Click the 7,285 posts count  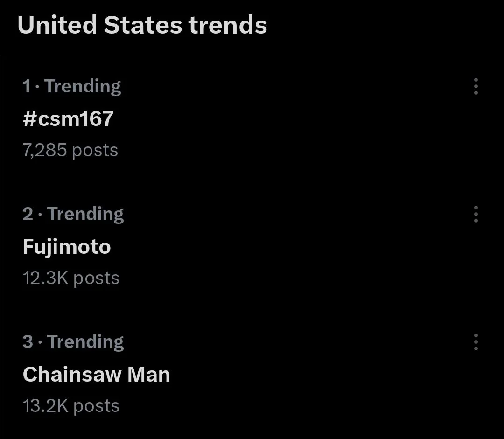70,150
